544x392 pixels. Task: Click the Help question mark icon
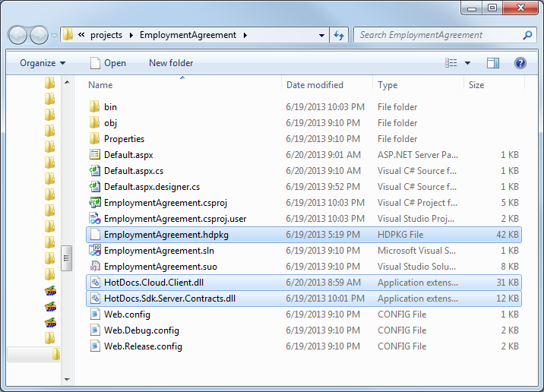click(520, 63)
